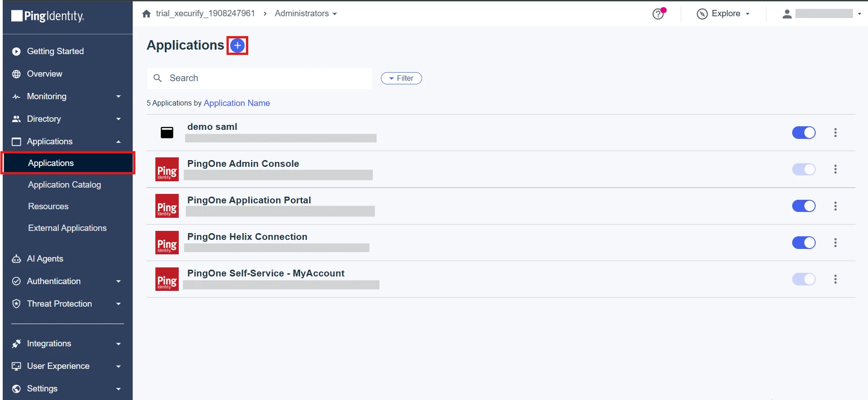Click the Search applications input field
The height and width of the screenshot is (400, 868).
pos(260,78)
